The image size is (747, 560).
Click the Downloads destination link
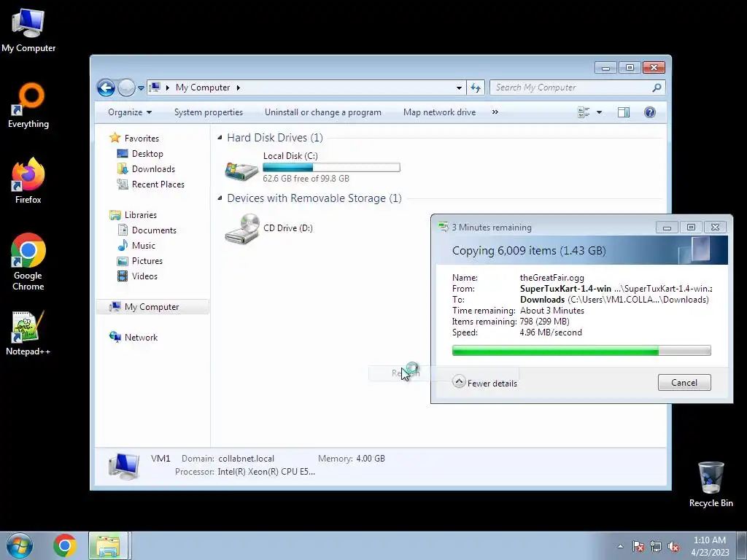(x=542, y=300)
